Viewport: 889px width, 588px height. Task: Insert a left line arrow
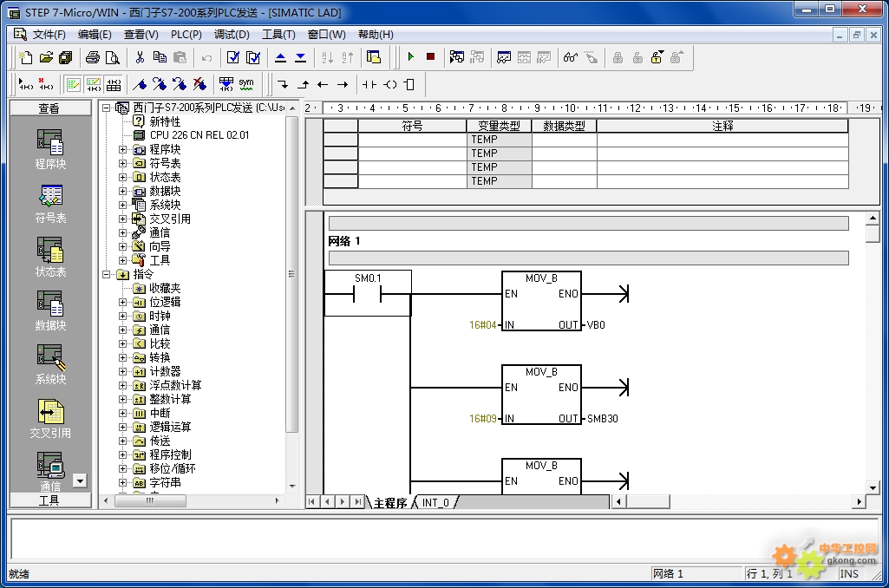point(324,84)
